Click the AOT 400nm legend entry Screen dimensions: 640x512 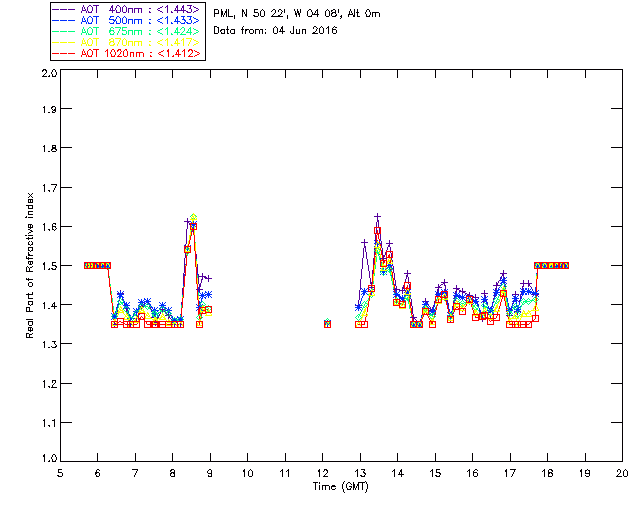pyautogui.click(x=127, y=9)
